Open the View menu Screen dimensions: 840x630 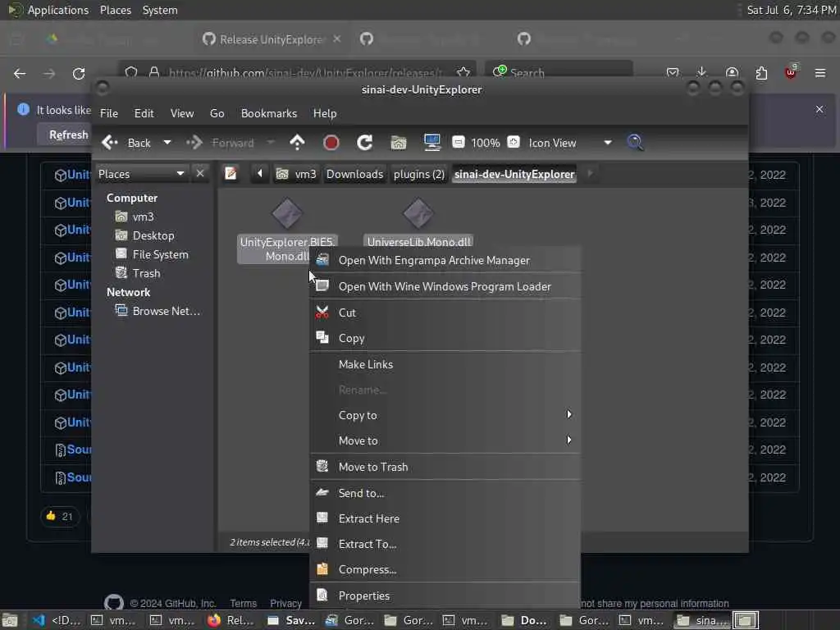182,113
